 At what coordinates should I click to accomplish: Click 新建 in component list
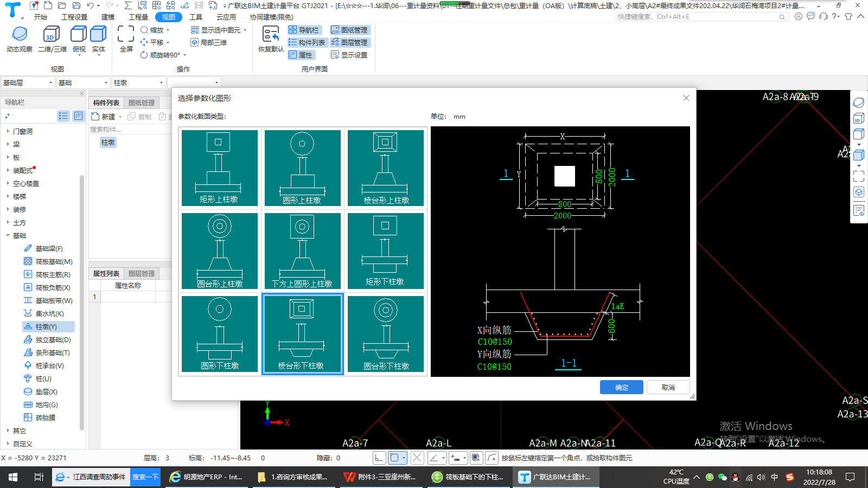pos(106,117)
